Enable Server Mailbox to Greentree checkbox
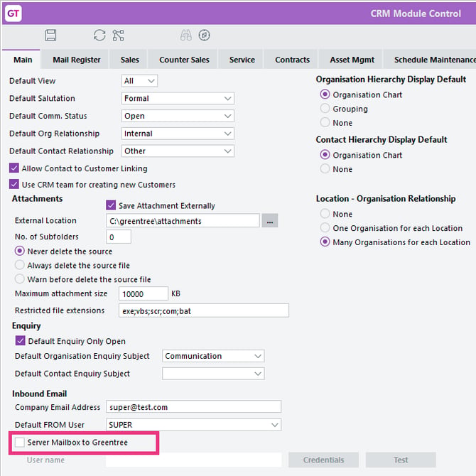Image resolution: width=476 pixels, height=476 pixels. point(20,443)
